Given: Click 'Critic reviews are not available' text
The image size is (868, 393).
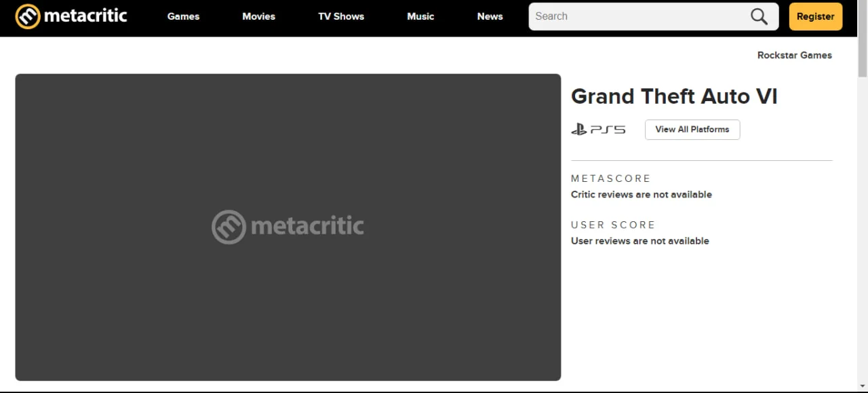Looking at the screenshot, I should pos(642,194).
